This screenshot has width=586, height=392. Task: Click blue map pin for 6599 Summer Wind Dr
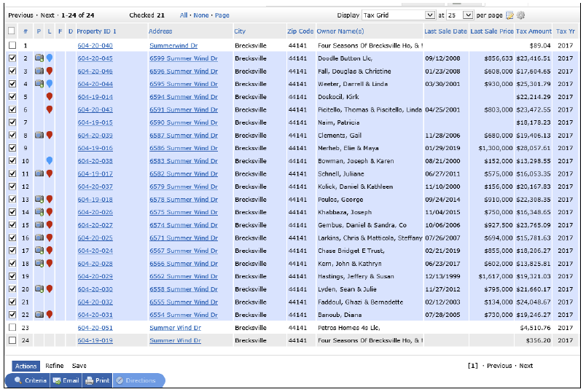[x=50, y=58]
